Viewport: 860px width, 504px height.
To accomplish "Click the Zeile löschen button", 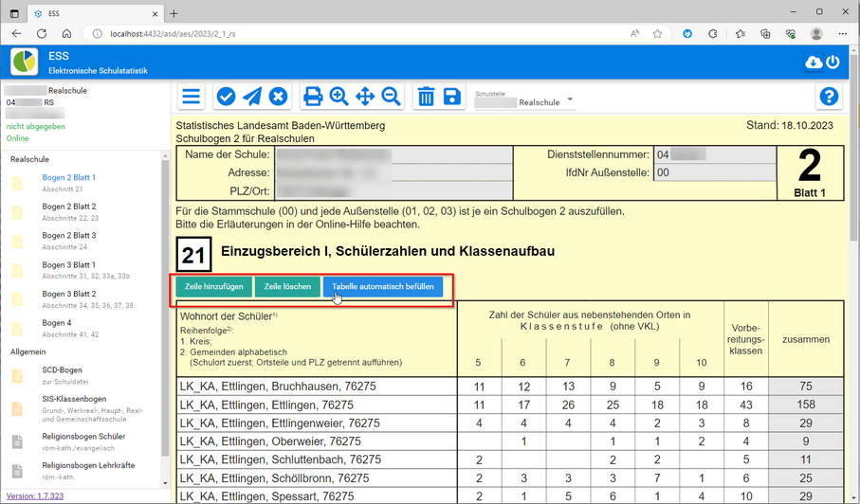I will pos(287,286).
